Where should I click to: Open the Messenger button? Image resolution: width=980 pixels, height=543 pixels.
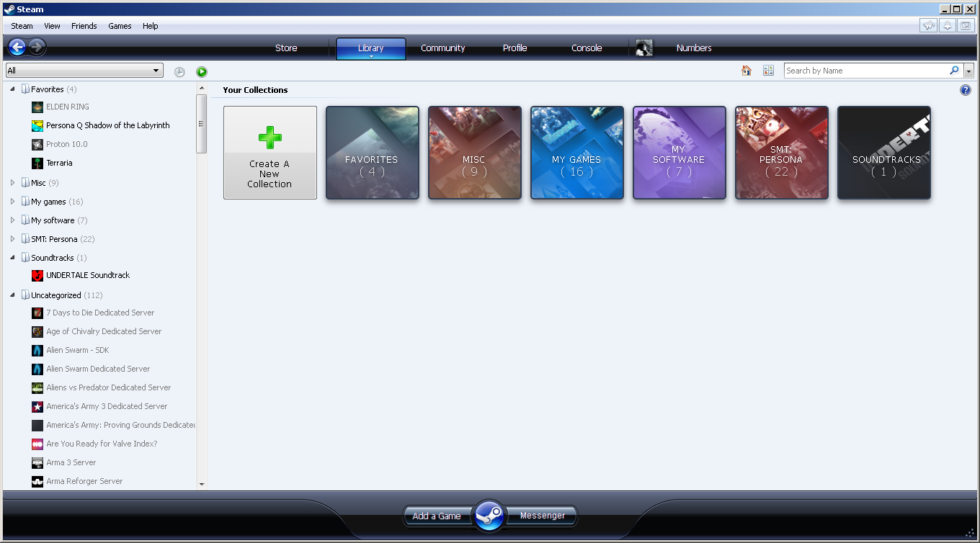pos(542,516)
